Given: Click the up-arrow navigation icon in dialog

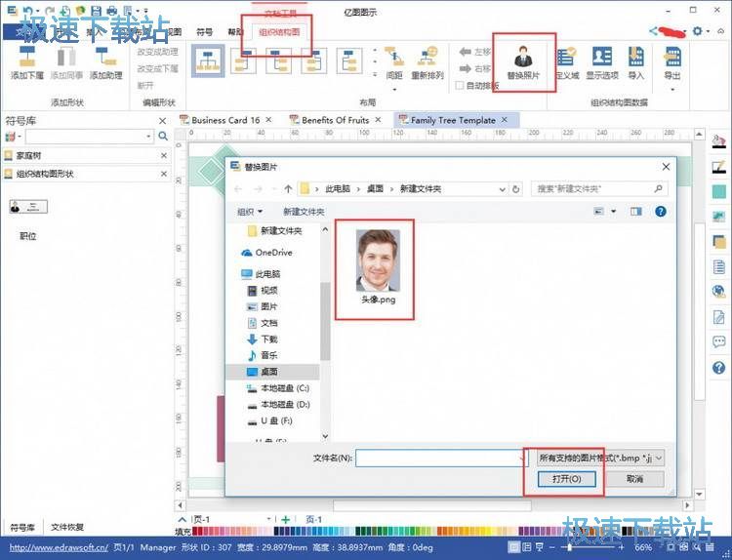Looking at the screenshot, I should (x=288, y=189).
